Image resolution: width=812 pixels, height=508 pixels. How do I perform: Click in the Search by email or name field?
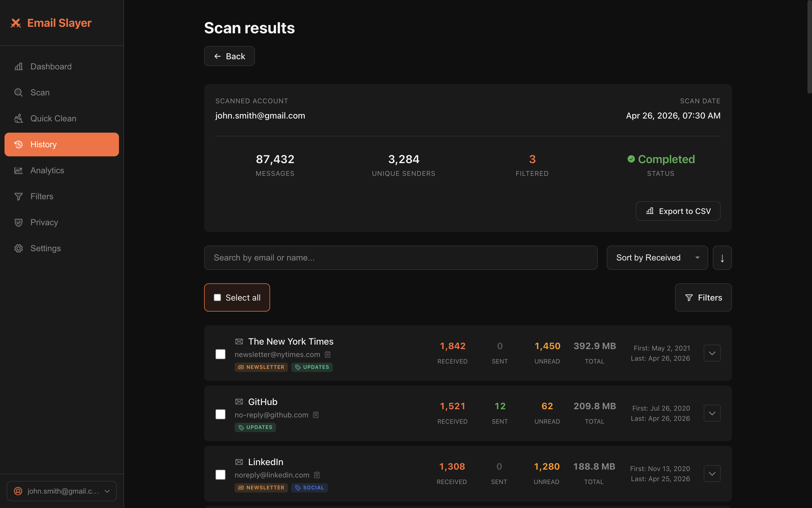click(401, 258)
